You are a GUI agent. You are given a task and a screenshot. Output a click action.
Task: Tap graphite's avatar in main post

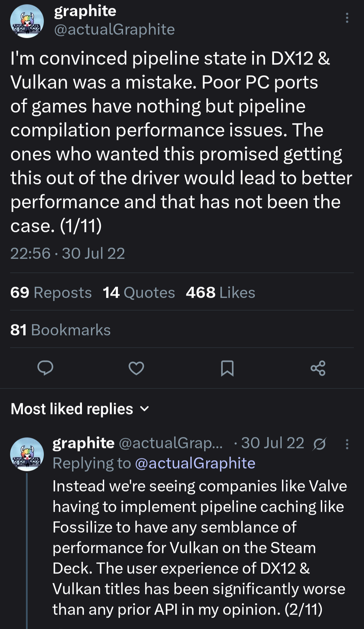tap(27, 21)
